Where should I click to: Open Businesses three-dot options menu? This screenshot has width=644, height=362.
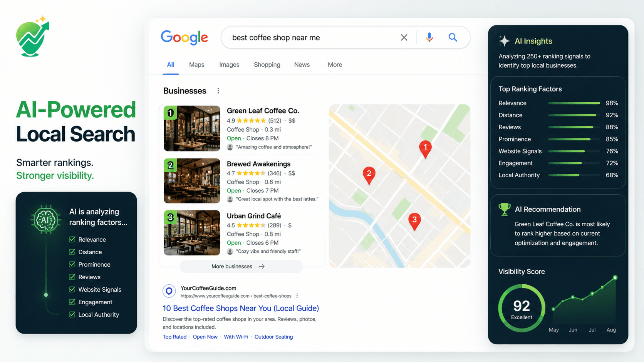[x=218, y=91]
